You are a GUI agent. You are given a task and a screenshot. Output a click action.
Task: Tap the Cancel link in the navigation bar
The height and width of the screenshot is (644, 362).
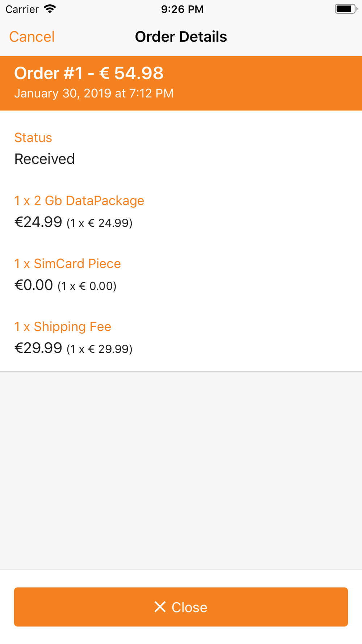pos(32,37)
